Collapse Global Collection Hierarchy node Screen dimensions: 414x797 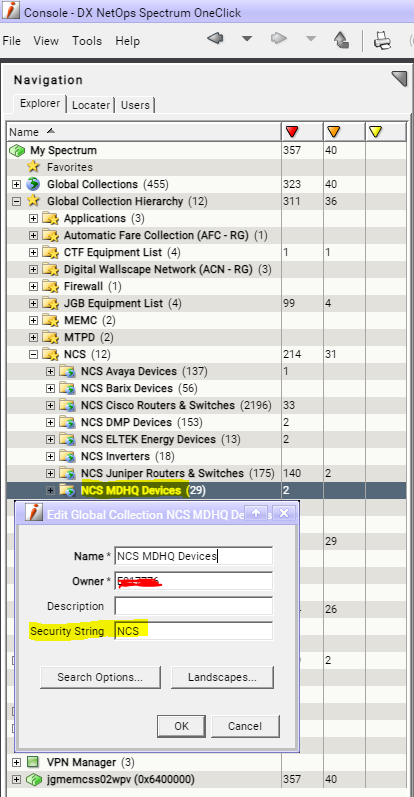point(16,201)
